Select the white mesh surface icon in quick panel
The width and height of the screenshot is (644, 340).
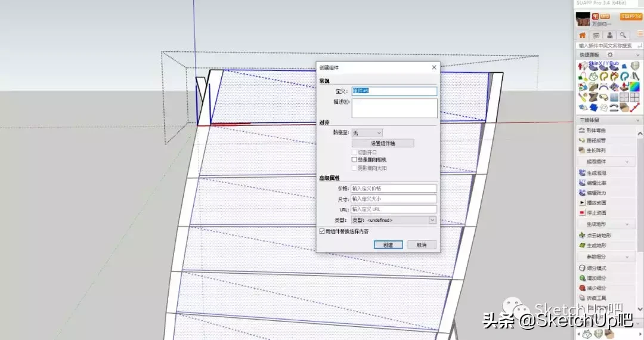(635, 66)
